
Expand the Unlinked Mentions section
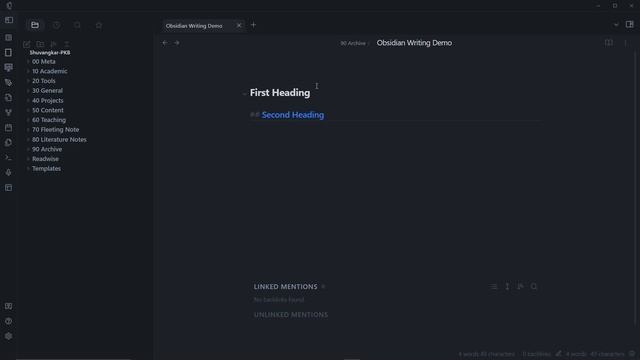pos(291,315)
